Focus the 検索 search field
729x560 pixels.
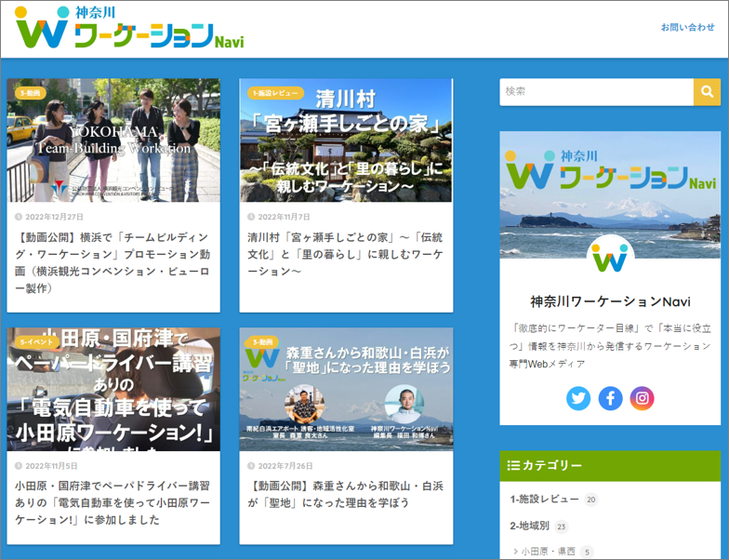(x=597, y=91)
